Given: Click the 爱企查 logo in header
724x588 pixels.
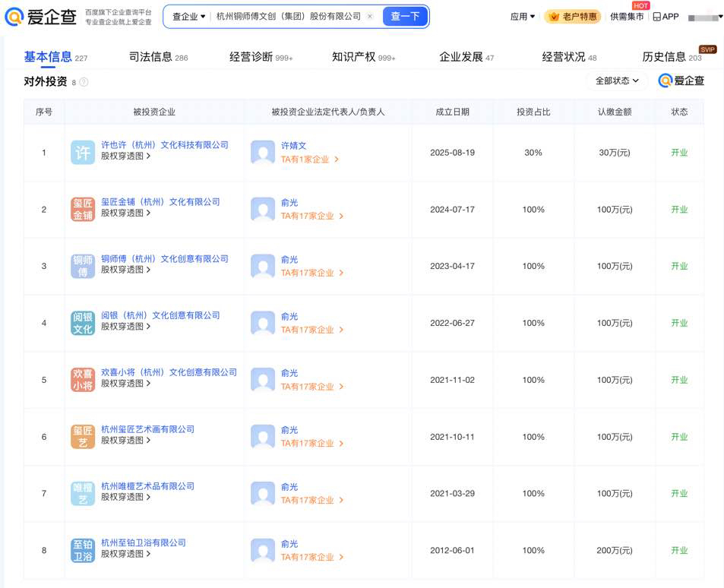Looking at the screenshot, I should click(x=40, y=17).
